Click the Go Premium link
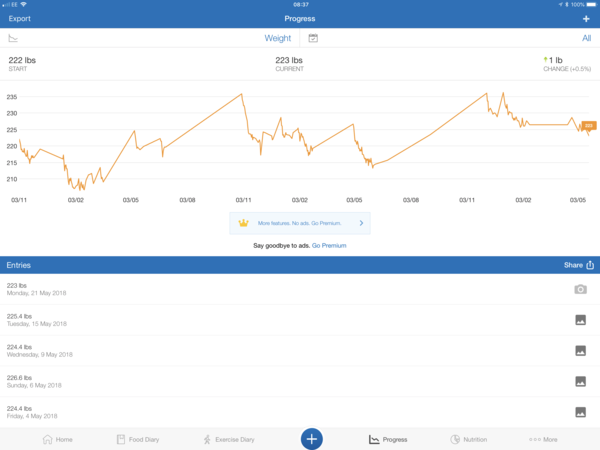 (x=329, y=245)
